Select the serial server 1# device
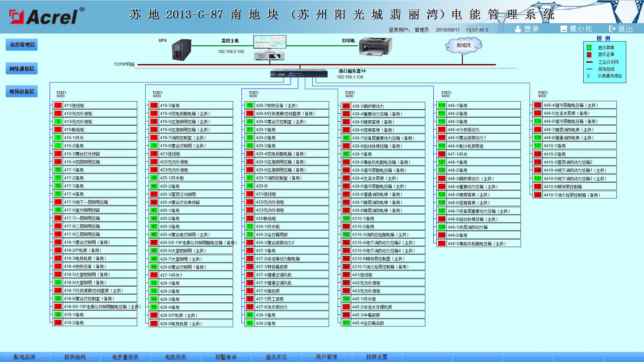The height and width of the screenshot is (362, 644). [x=299, y=73]
